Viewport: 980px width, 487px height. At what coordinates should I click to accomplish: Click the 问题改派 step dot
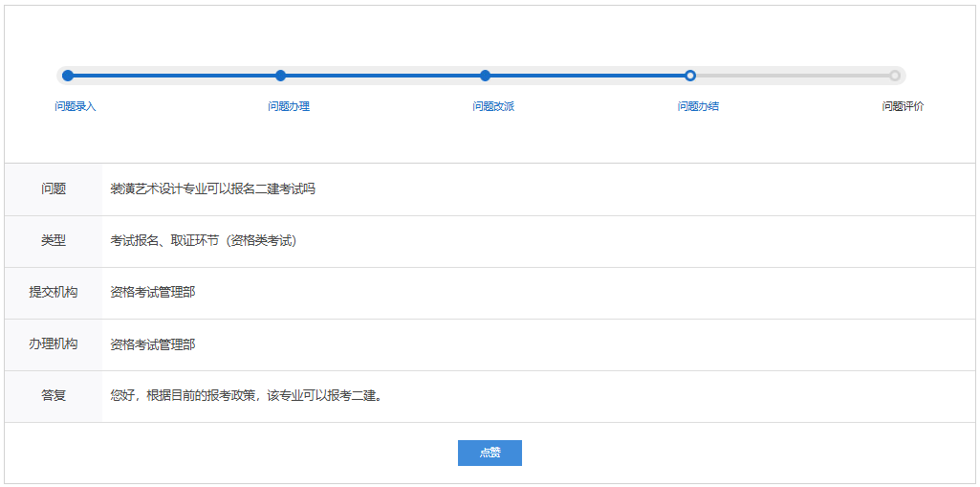point(486,76)
